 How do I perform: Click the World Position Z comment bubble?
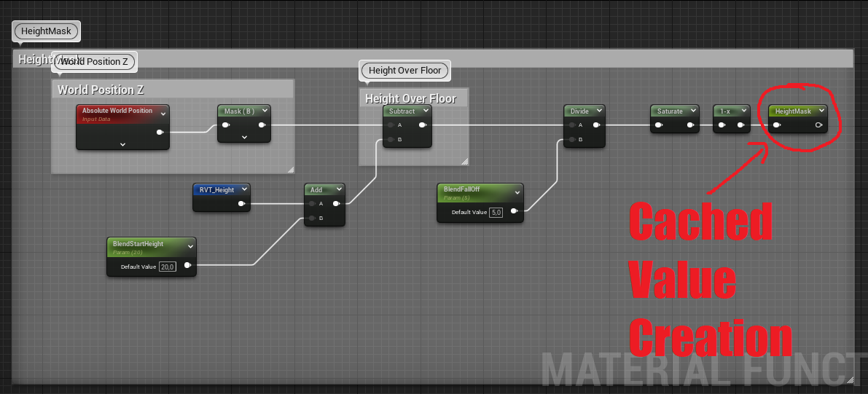click(x=94, y=61)
